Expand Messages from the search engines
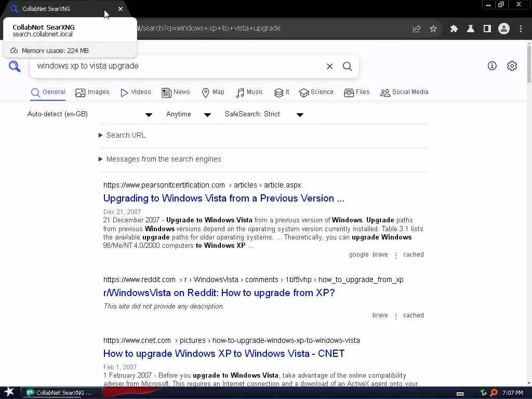This screenshot has width=532, height=399. [x=160, y=159]
